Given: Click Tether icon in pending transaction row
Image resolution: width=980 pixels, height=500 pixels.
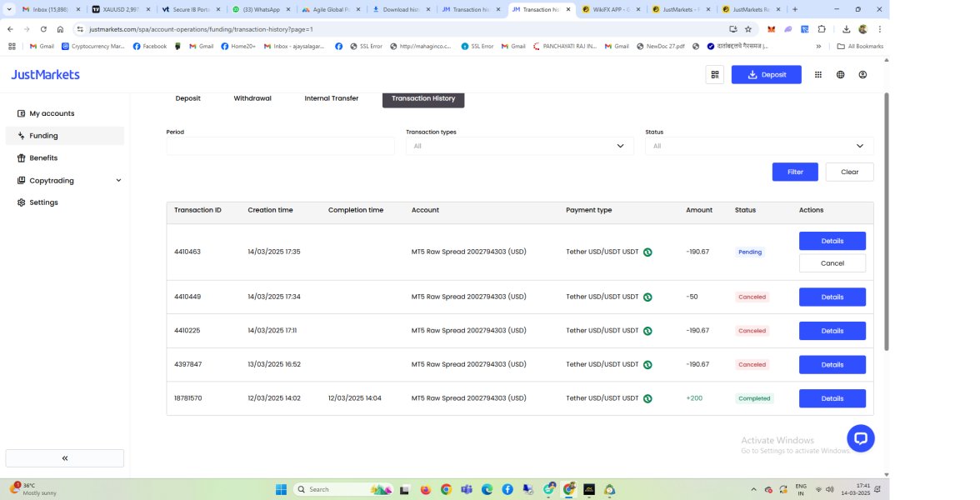Looking at the screenshot, I should click(x=647, y=252).
